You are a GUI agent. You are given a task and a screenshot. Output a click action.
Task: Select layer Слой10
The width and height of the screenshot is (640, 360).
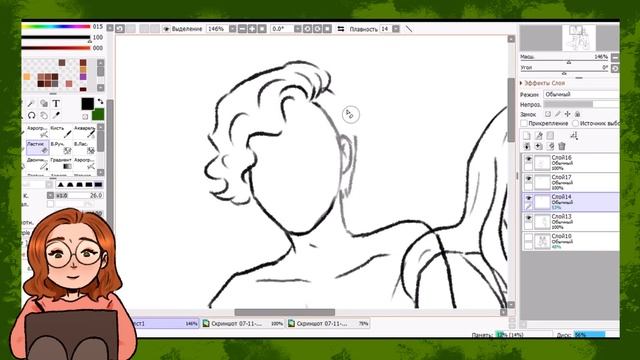pyautogui.click(x=570, y=241)
